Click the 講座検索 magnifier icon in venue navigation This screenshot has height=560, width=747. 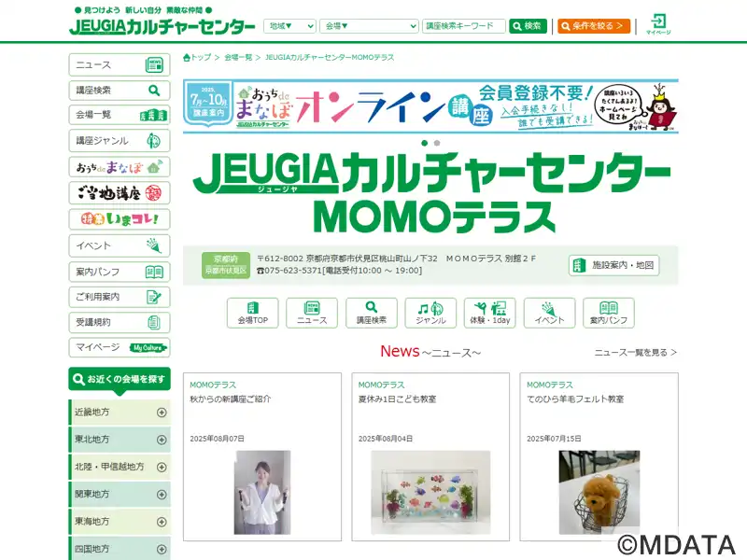tap(371, 313)
